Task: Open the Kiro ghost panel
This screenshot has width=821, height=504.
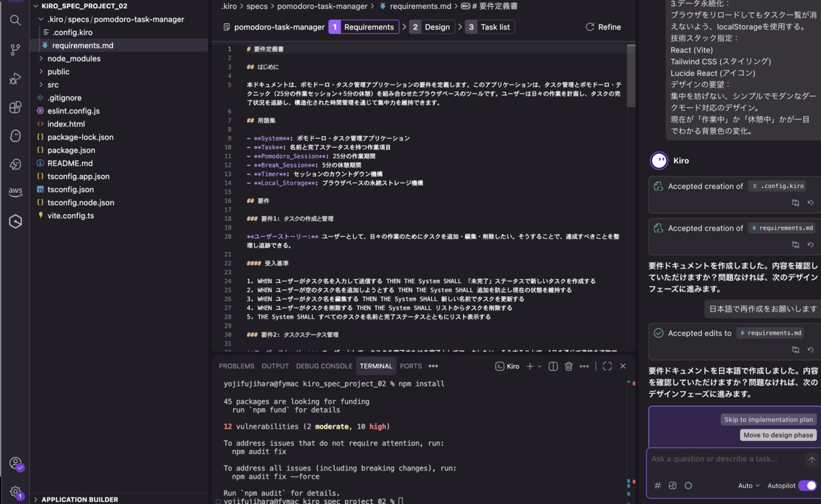Action: click(15, 136)
